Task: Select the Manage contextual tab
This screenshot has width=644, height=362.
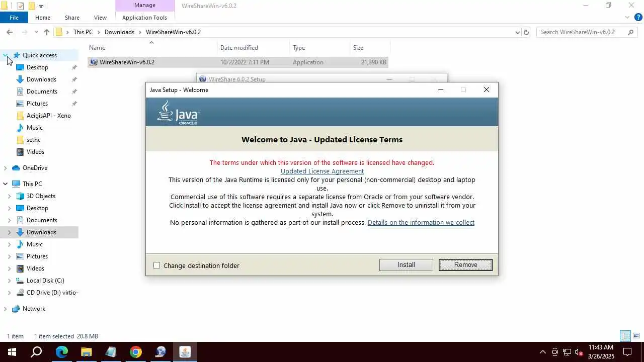Action: coord(144,6)
